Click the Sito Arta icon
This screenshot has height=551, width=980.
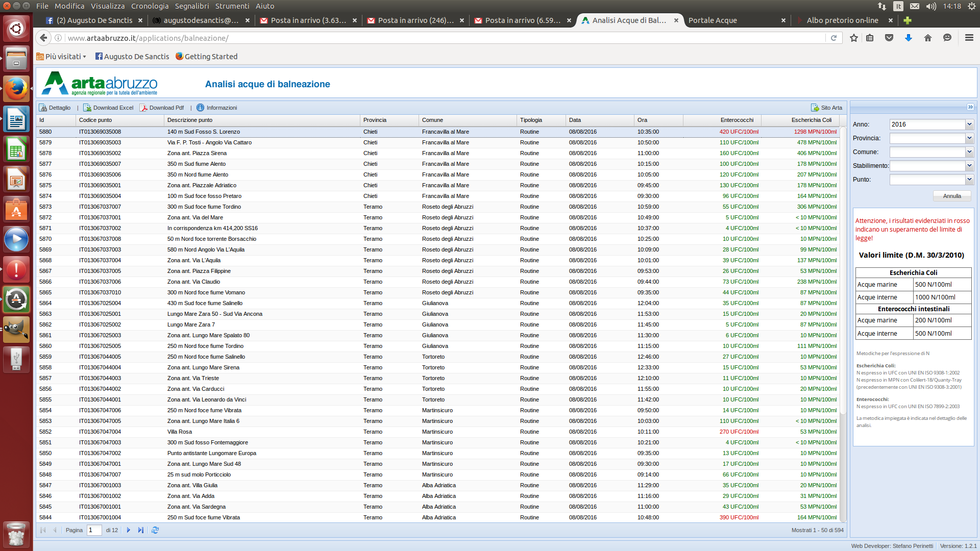point(815,108)
